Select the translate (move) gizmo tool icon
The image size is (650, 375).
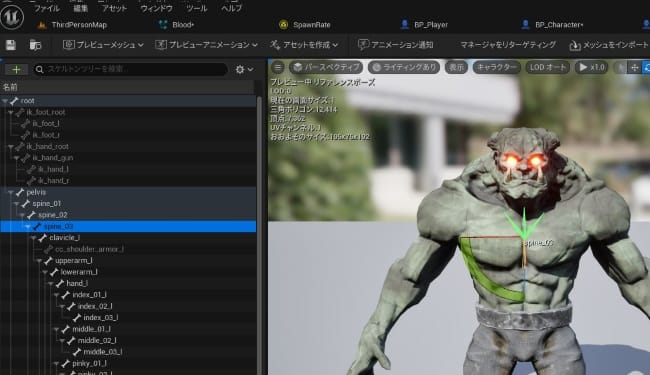634,68
